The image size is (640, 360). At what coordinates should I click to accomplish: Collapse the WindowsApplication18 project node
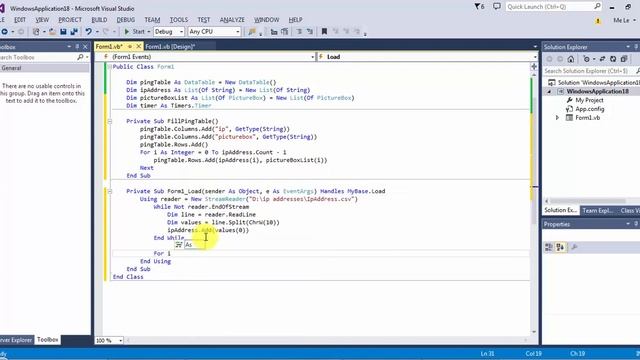tap(549, 91)
